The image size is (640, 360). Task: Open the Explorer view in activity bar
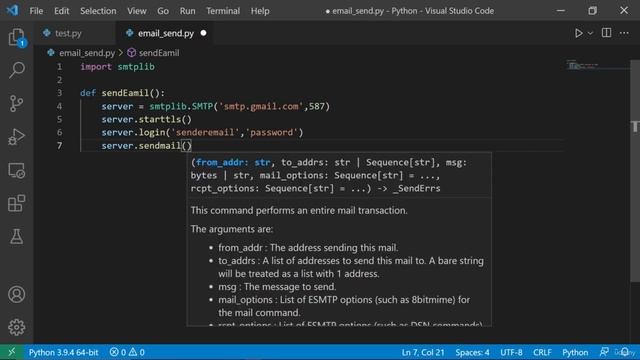tap(16, 38)
